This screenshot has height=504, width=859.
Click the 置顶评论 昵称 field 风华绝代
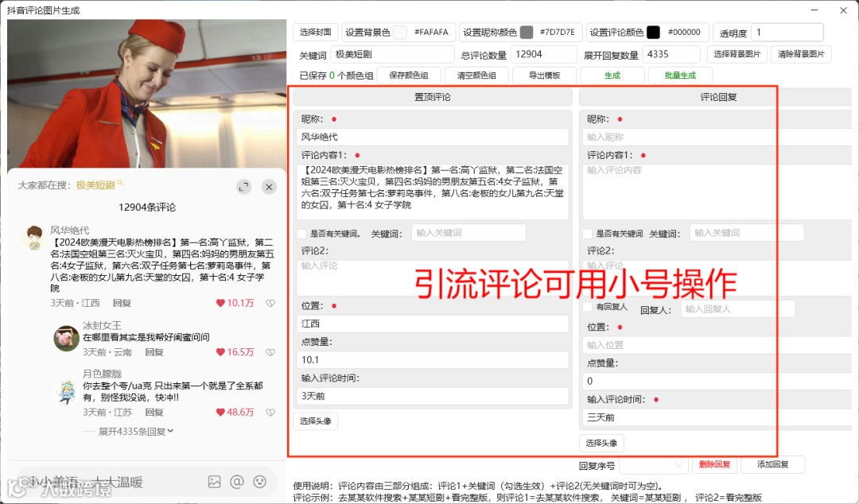point(433,137)
